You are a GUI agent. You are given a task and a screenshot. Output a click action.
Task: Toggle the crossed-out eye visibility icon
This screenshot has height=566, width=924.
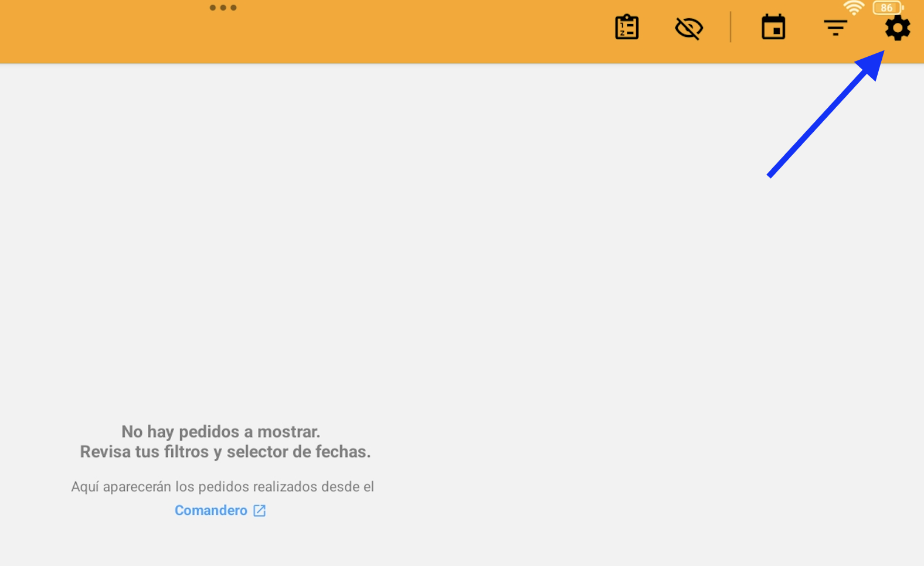(x=689, y=28)
